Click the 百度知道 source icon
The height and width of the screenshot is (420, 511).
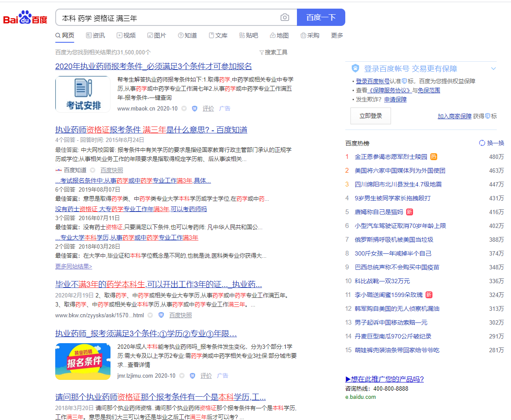(59, 170)
